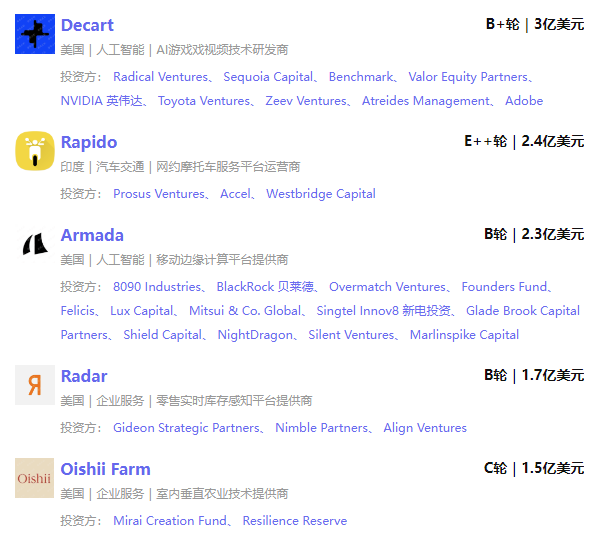Open investor BlackRock 贝莱德

click(x=265, y=287)
